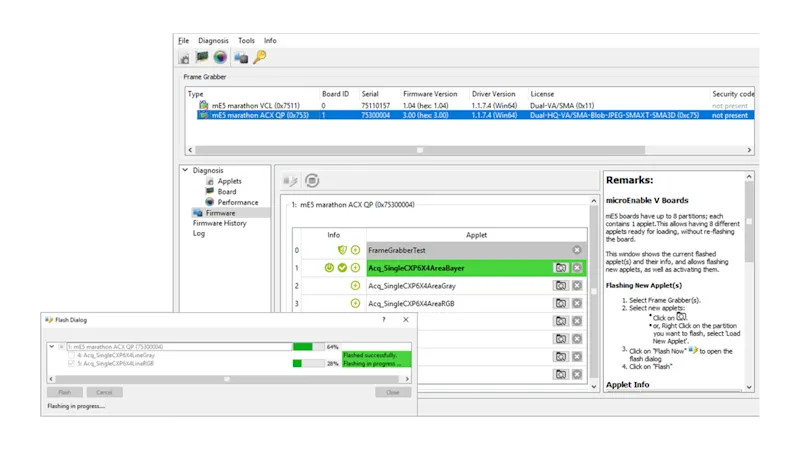Screen dimensions: 800x450
Task: Toggle checkbox for mE5 marathon ACX QP in Flash Dialog
Action: tap(62, 347)
